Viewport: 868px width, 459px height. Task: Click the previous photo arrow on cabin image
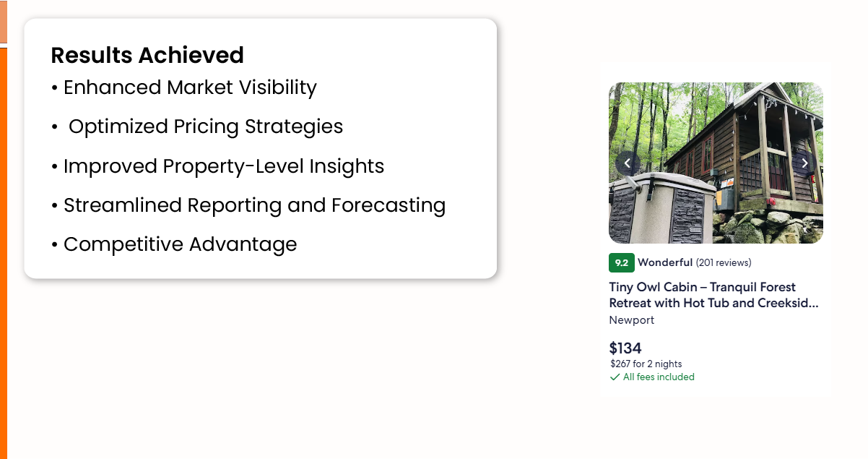pyautogui.click(x=628, y=163)
